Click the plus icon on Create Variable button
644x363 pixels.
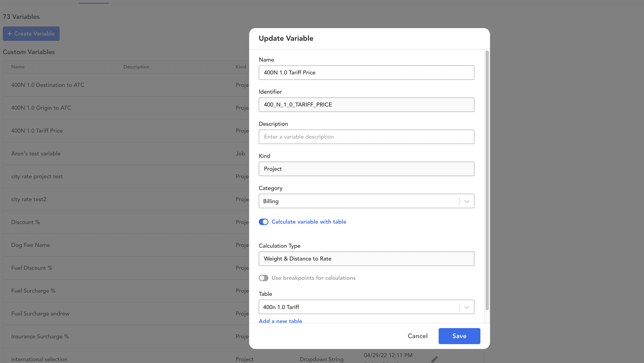pos(10,34)
